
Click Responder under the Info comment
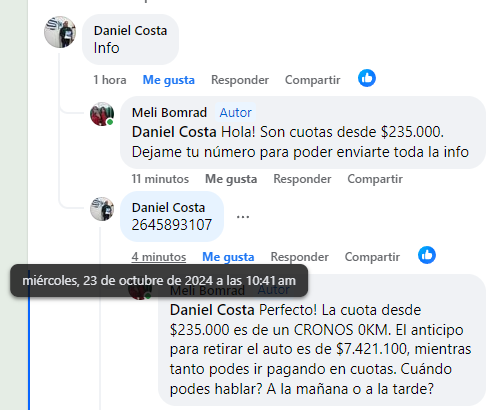(x=240, y=80)
